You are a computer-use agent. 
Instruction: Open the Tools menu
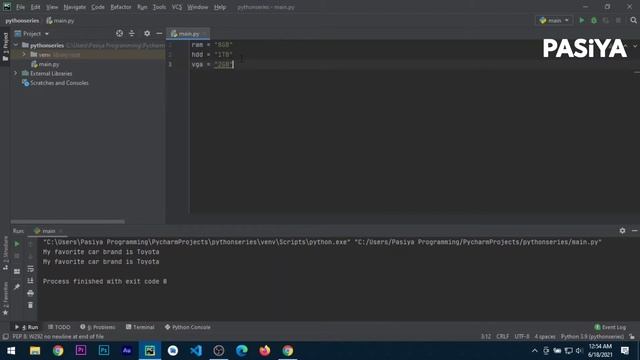tap(159, 7)
